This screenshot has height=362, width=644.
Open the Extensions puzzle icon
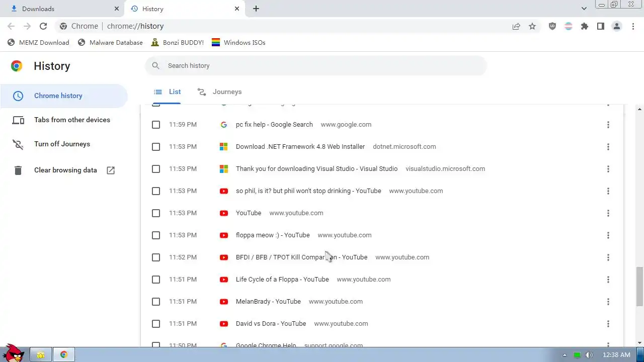(585, 26)
